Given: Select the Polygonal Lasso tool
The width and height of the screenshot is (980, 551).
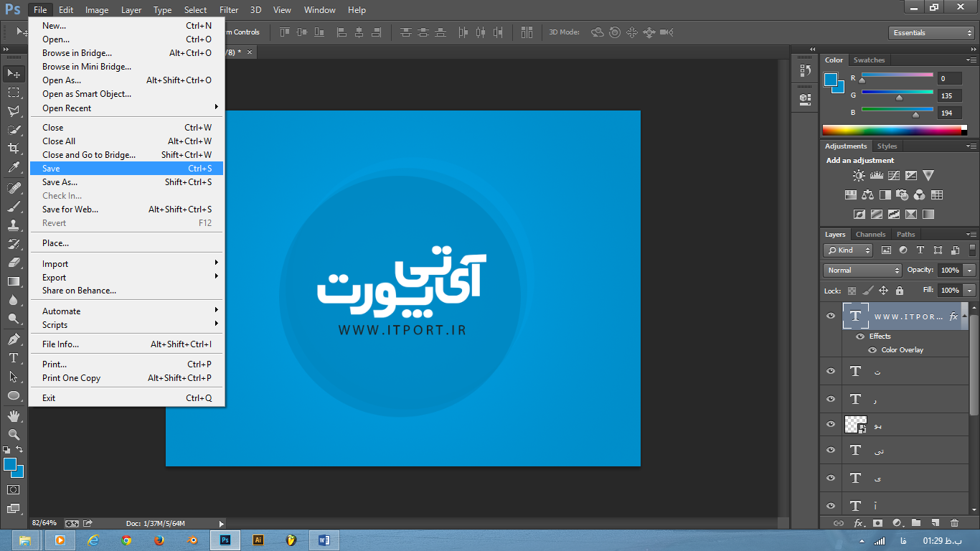Looking at the screenshot, I should tap(14, 111).
